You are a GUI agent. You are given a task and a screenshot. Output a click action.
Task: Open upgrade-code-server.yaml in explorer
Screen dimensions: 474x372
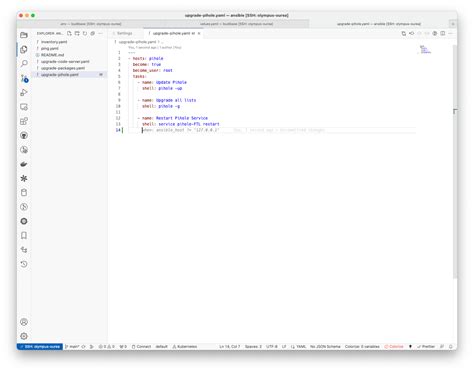69,62
